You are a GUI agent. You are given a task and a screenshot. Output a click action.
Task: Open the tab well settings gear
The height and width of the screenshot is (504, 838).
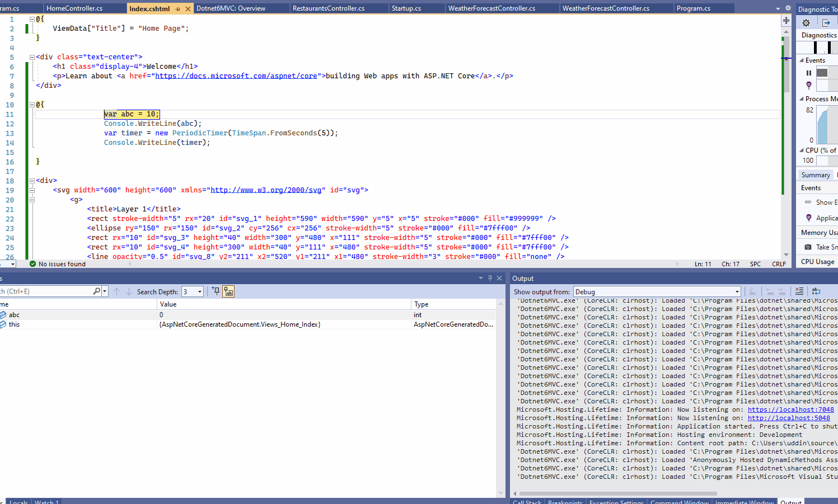click(788, 8)
